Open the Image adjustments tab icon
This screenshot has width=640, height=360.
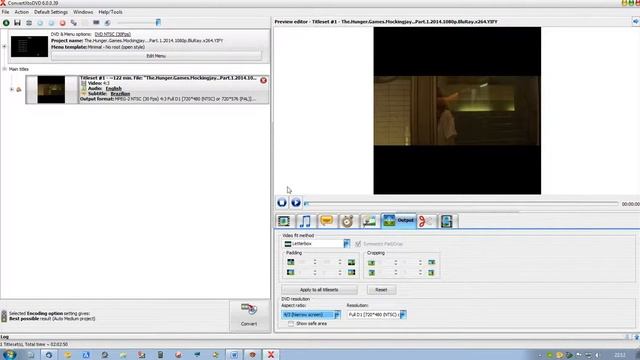pos(369,221)
